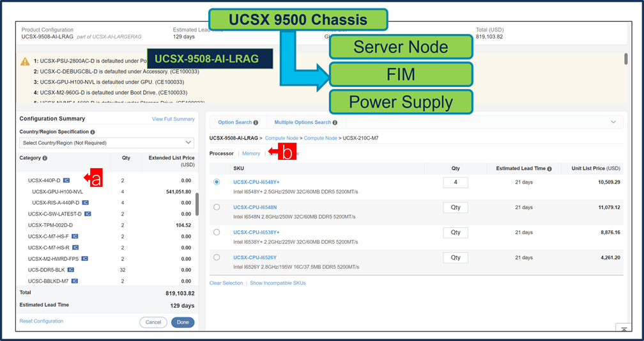This screenshot has height=341, width=644.
Task: Click UCSX-210C-M7 breadcrumb text
Action: (x=360, y=138)
